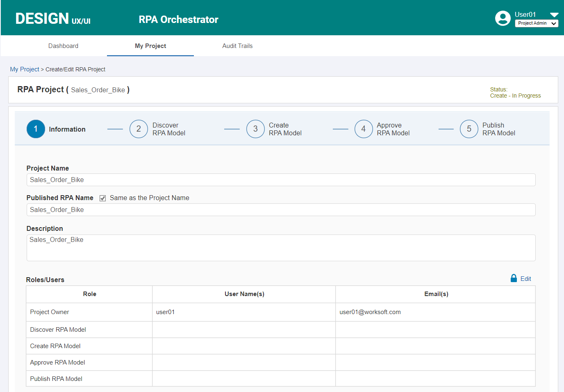This screenshot has height=392, width=564.
Task: Click the lock icon beside Edit
Action: pyautogui.click(x=514, y=278)
